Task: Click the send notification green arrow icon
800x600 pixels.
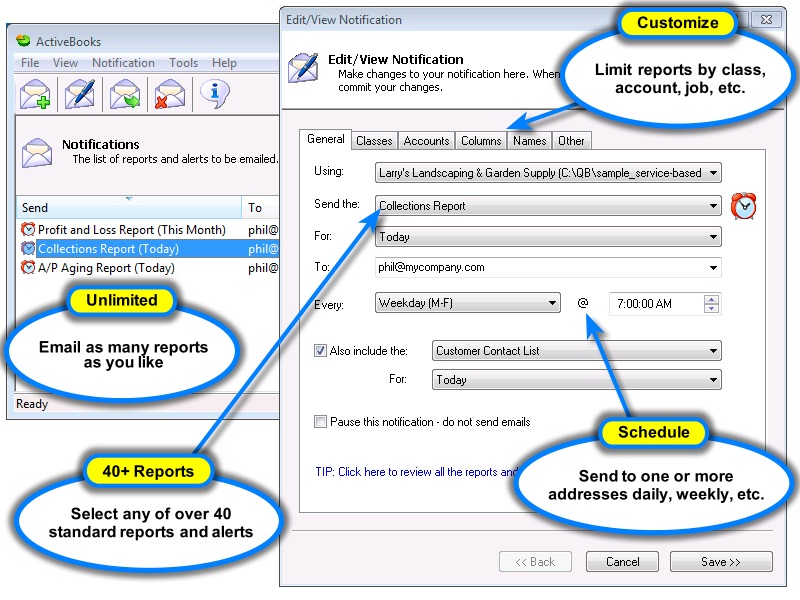Action: tap(124, 94)
